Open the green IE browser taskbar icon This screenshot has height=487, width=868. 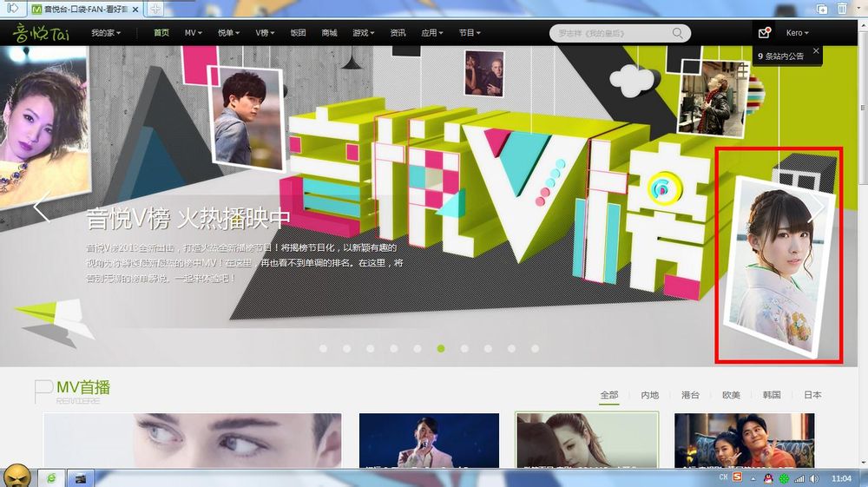click(x=51, y=478)
